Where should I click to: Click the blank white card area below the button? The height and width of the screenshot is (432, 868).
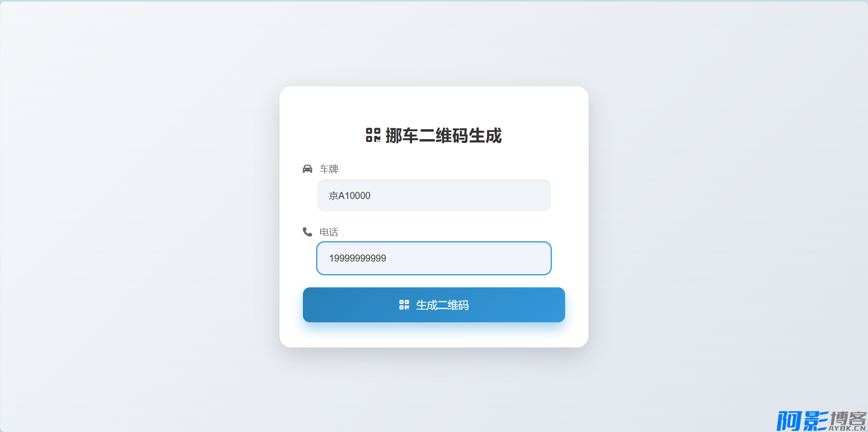coord(434,335)
